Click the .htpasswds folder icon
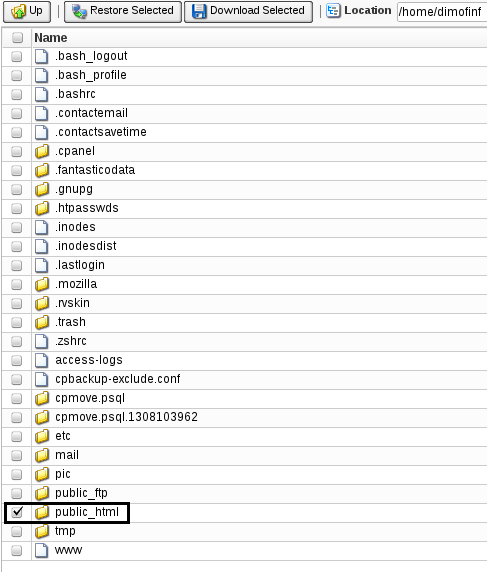Screen dimensions: 487x572 click(42, 208)
